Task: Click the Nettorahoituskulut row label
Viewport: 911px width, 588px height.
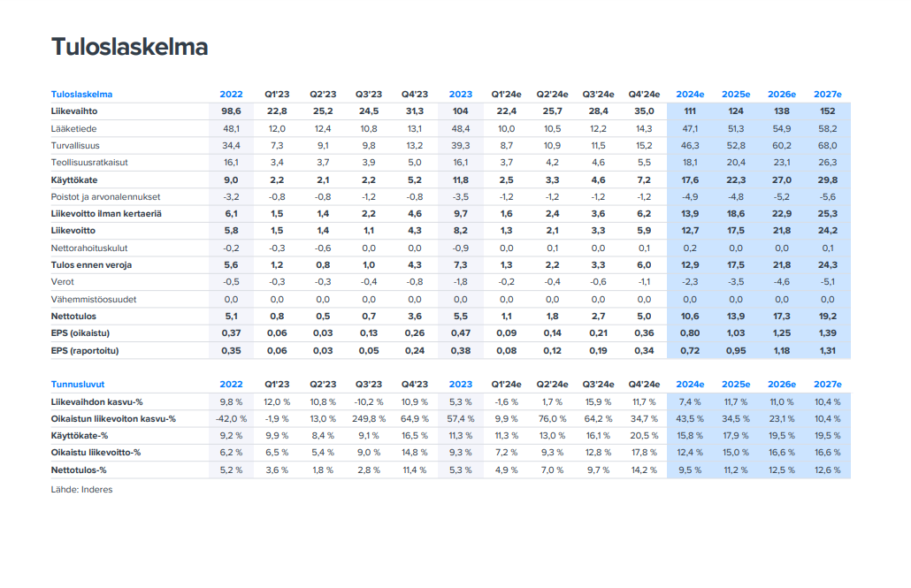Action: click(88, 248)
